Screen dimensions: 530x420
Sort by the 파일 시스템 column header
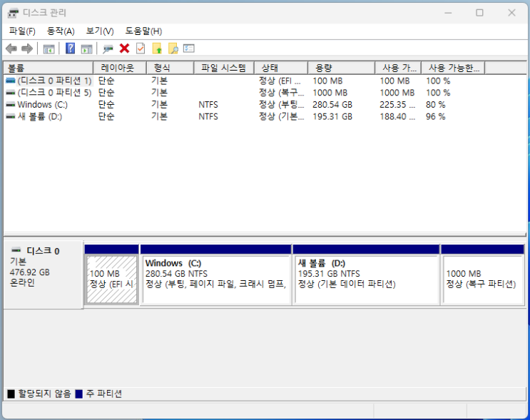coord(224,68)
